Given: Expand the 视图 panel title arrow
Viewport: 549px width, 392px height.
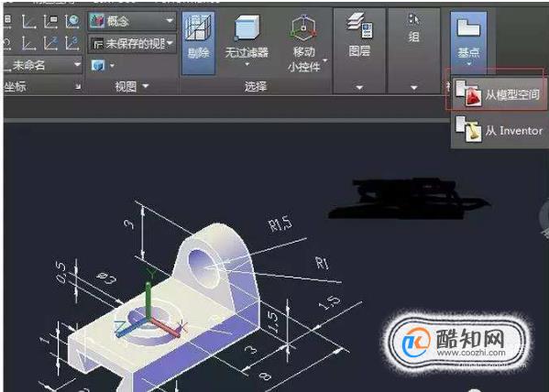Looking at the screenshot, I should [x=146, y=86].
